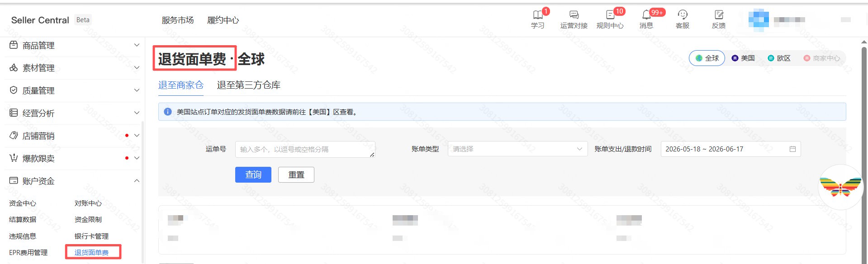This screenshot has width=868, height=264.
Task: Click 爆款跟卖 sidebar icon
Action: click(x=14, y=158)
